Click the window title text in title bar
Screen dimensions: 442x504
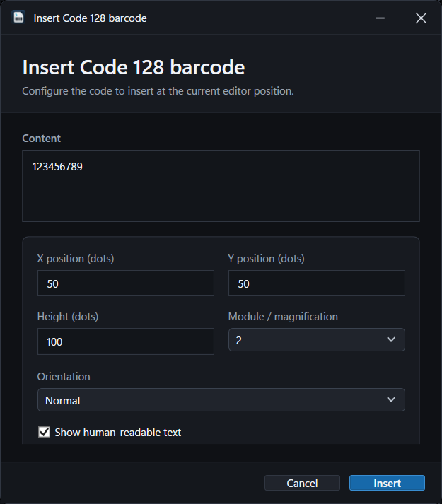[90, 18]
